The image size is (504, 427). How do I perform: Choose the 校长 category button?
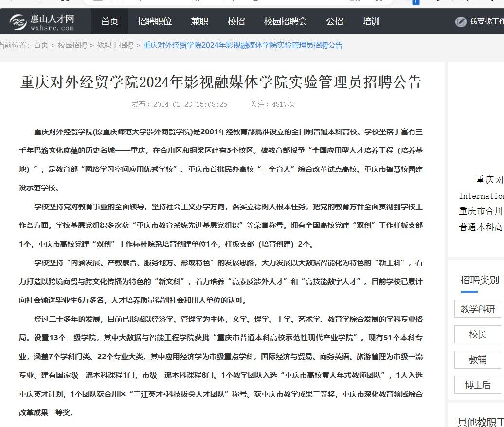tap(478, 334)
